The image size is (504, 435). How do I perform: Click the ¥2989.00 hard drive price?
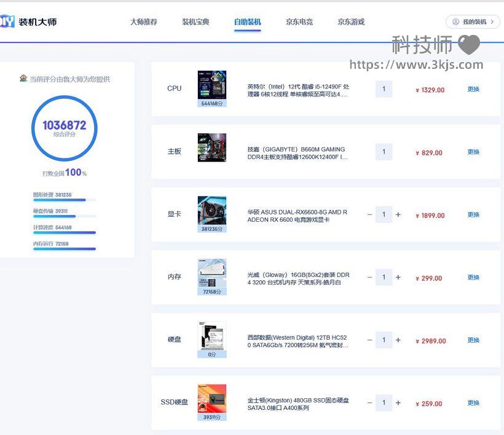(431, 341)
